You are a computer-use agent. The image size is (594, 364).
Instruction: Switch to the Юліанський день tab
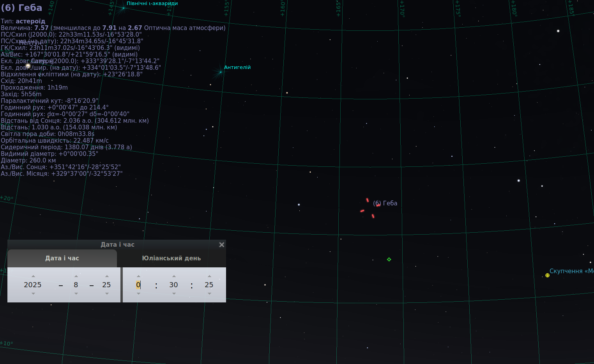point(171,258)
